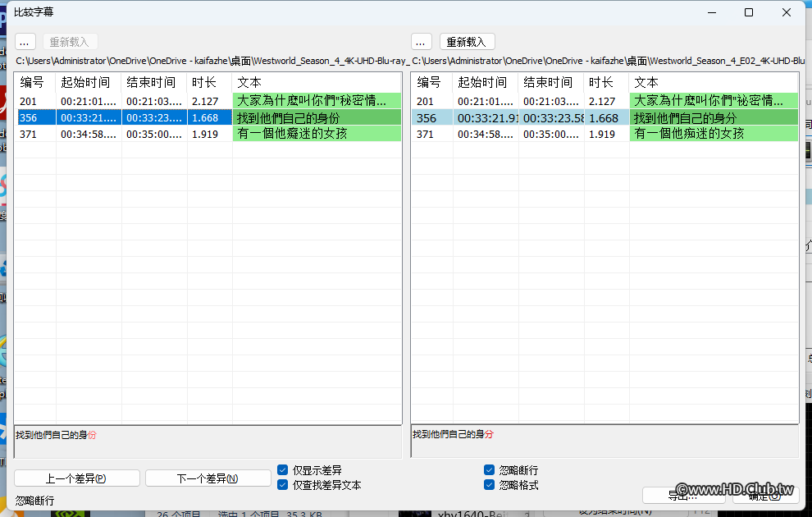812x517 pixels.
Task: Click left table 文本 column header
Action: click(317, 82)
